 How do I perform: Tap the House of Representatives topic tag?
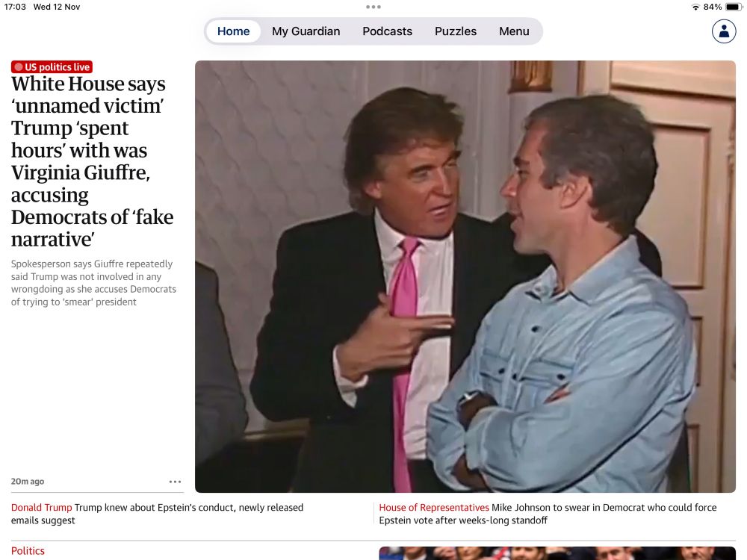[x=434, y=508]
